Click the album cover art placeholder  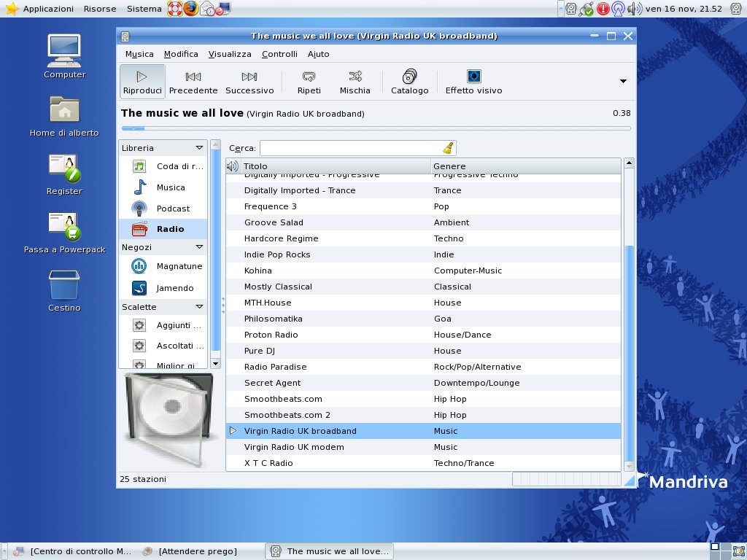tap(169, 421)
